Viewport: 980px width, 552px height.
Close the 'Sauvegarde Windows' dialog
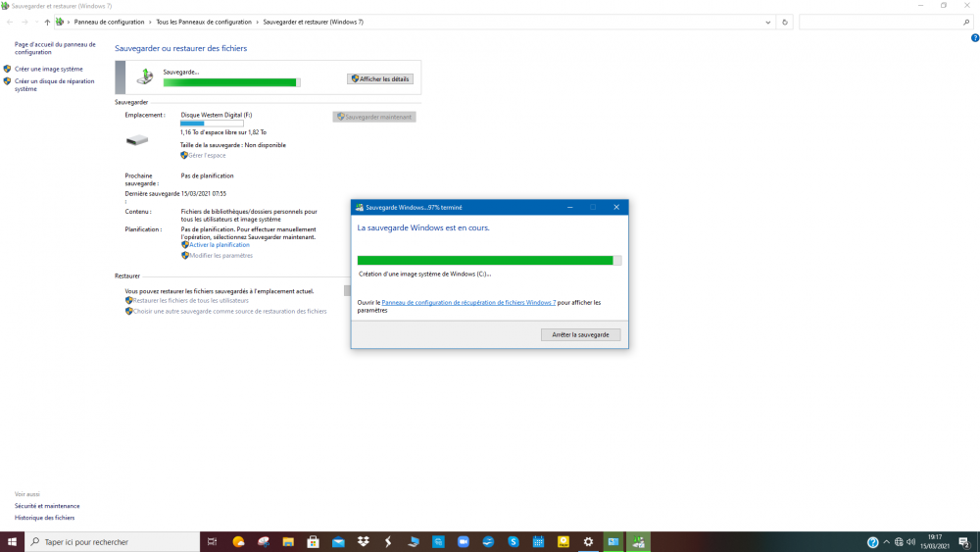click(616, 207)
